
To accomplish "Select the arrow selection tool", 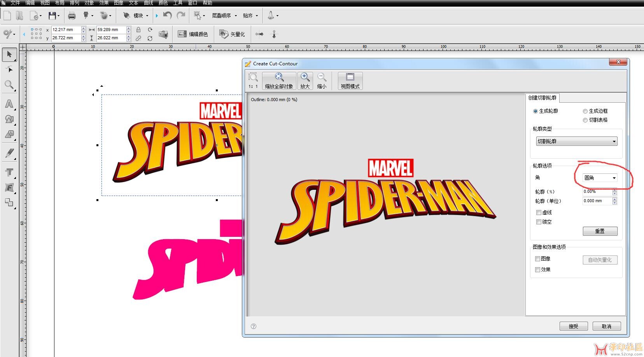I will click(9, 54).
